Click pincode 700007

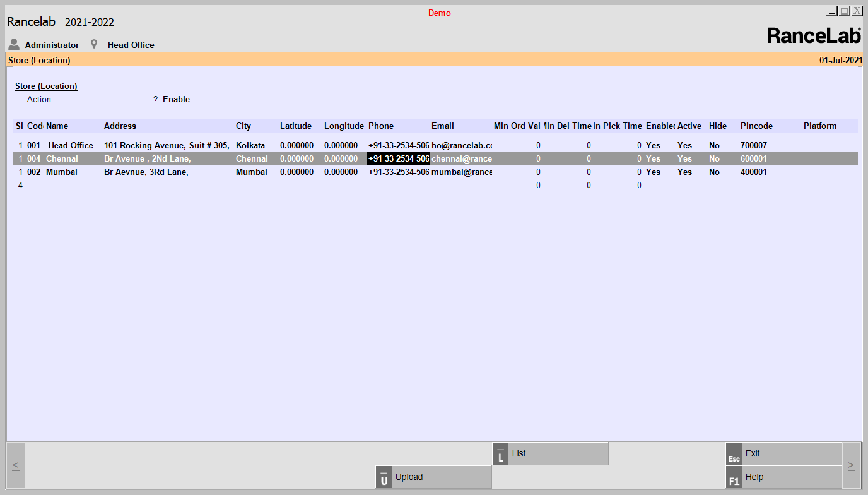point(754,146)
